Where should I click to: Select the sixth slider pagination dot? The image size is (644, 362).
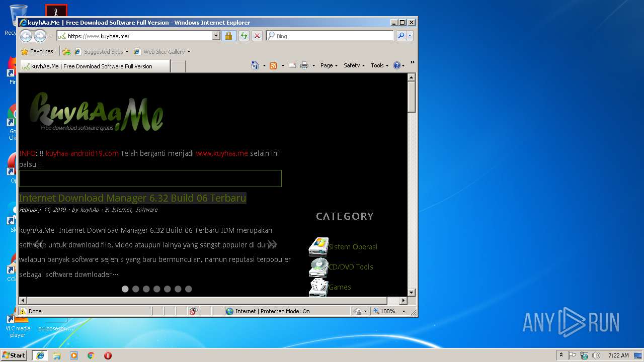point(178,289)
